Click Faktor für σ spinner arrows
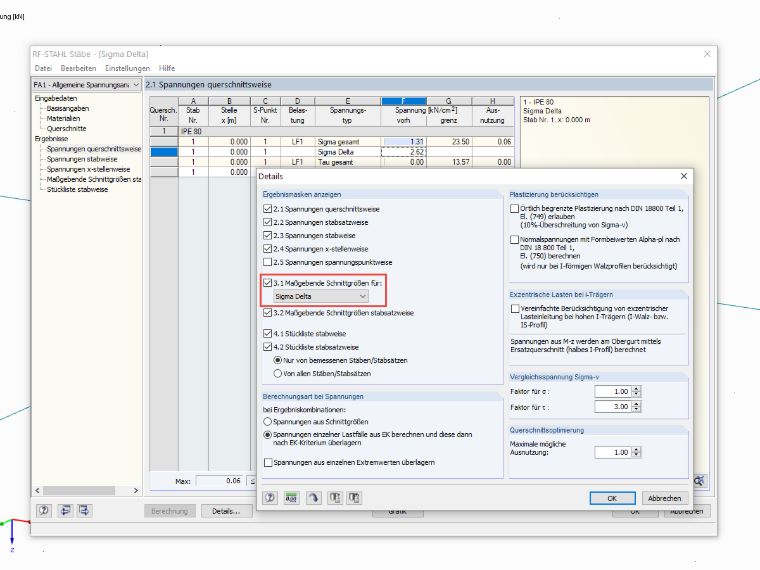Screen dimensions: 760x570 (x=636, y=391)
